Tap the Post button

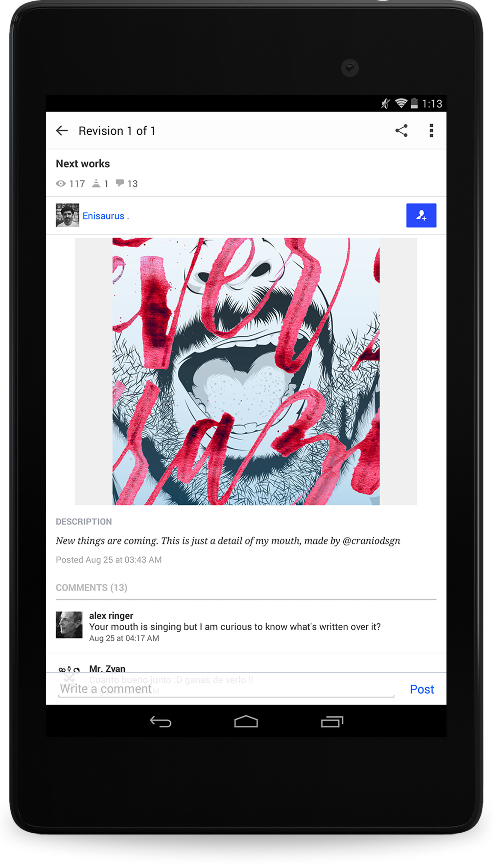click(422, 689)
